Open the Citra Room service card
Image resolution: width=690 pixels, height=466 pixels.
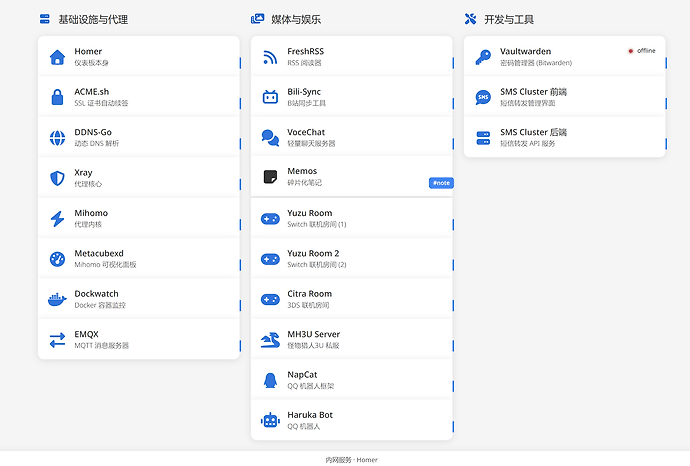point(352,299)
